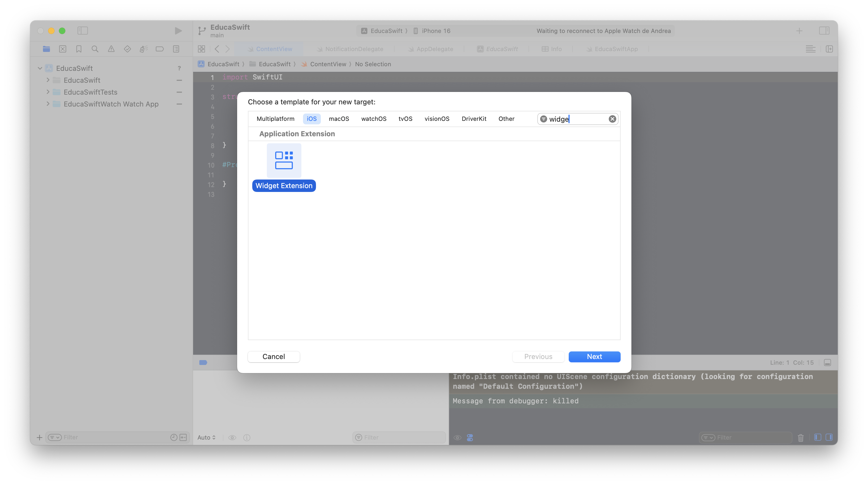The image size is (868, 485).
Task: Open the editor options lines icon
Action: [810, 49]
